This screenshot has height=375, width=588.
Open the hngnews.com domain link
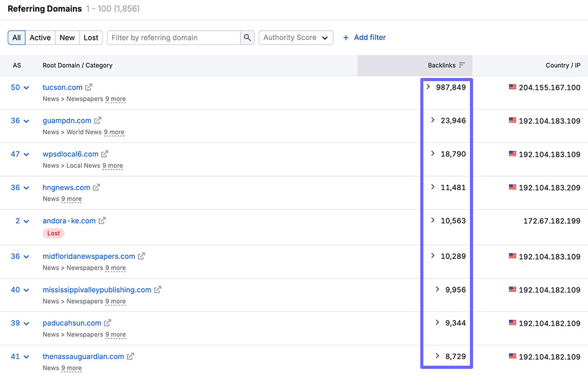(66, 187)
